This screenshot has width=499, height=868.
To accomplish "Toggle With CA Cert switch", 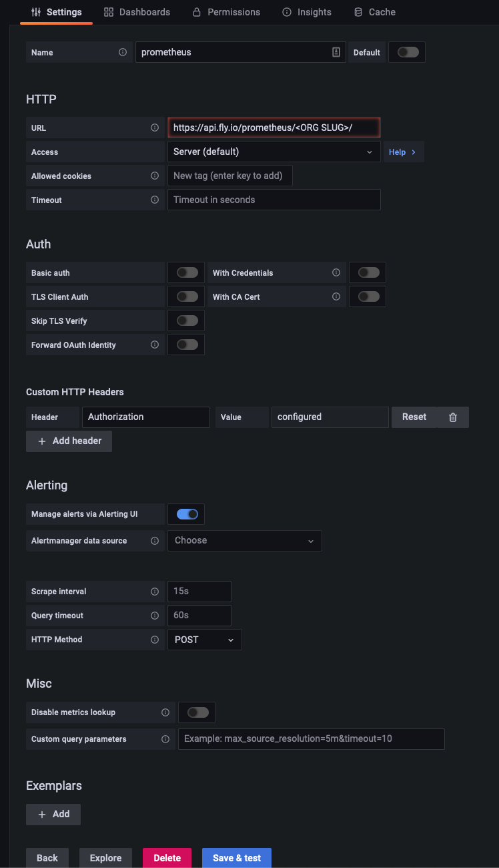I will click(369, 296).
